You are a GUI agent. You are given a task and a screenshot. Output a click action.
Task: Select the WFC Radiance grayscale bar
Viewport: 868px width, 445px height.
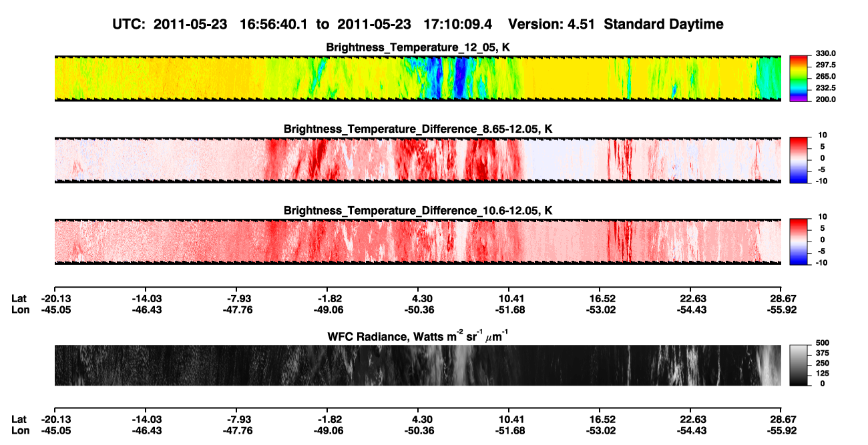coord(799,366)
